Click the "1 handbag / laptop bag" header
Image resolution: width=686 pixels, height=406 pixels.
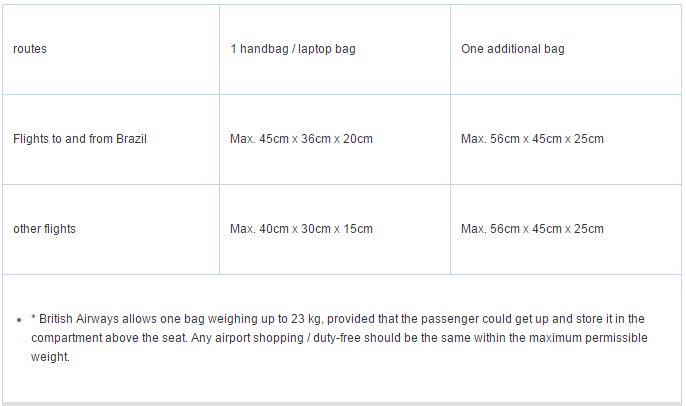coord(292,49)
